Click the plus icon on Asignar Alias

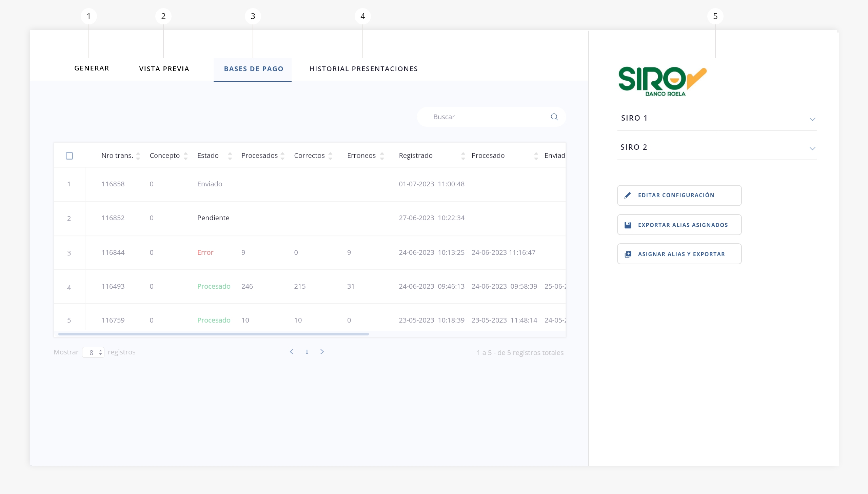point(628,254)
